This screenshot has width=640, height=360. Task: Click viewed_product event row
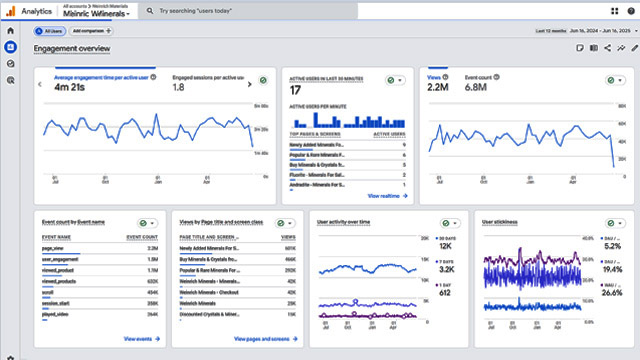pyautogui.click(x=100, y=270)
